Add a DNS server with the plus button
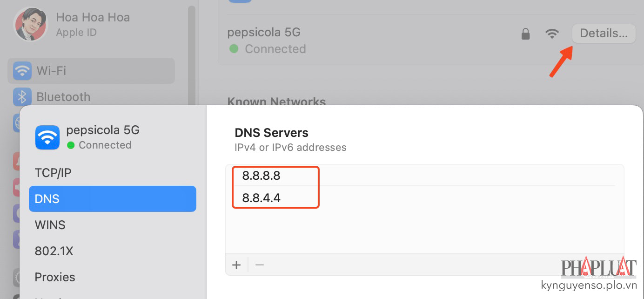Image resolution: width=644 pixels, height=299 pixels. pos(236,265)
